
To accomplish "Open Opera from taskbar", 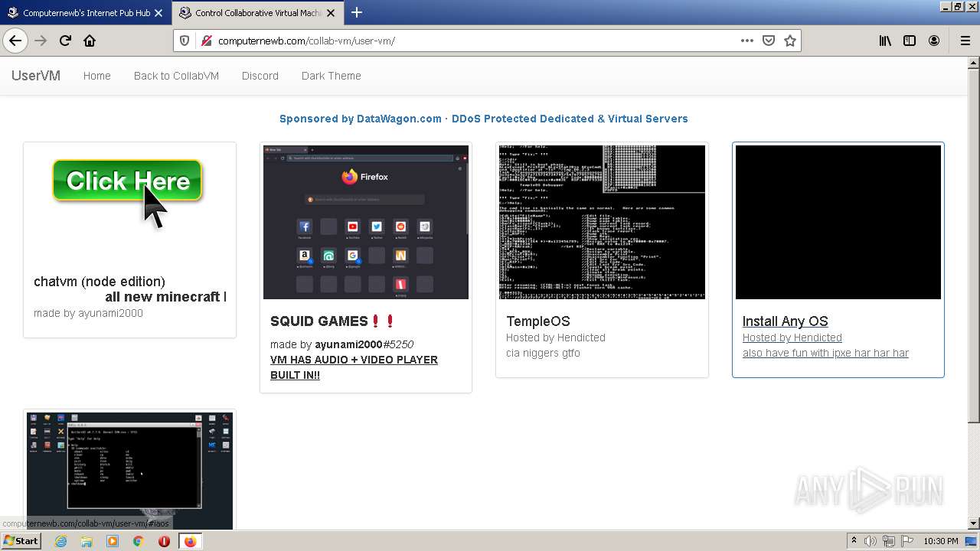I will click(x=164, y=541).
